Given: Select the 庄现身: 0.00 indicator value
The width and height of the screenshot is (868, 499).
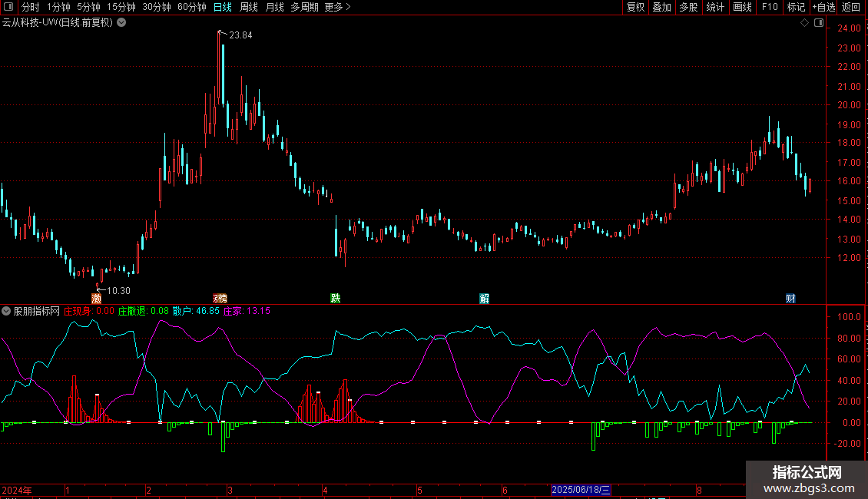Looking at the screenshot, I should tap(89, 311).
